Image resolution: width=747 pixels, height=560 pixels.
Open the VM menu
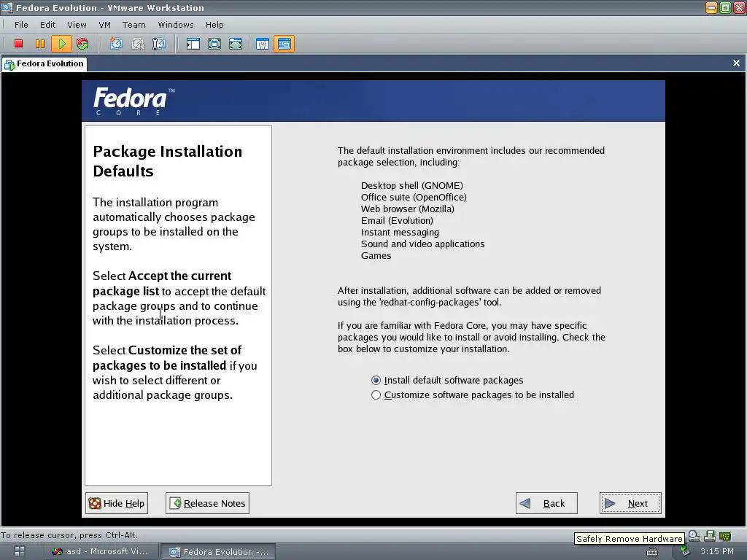click(104, 25)
